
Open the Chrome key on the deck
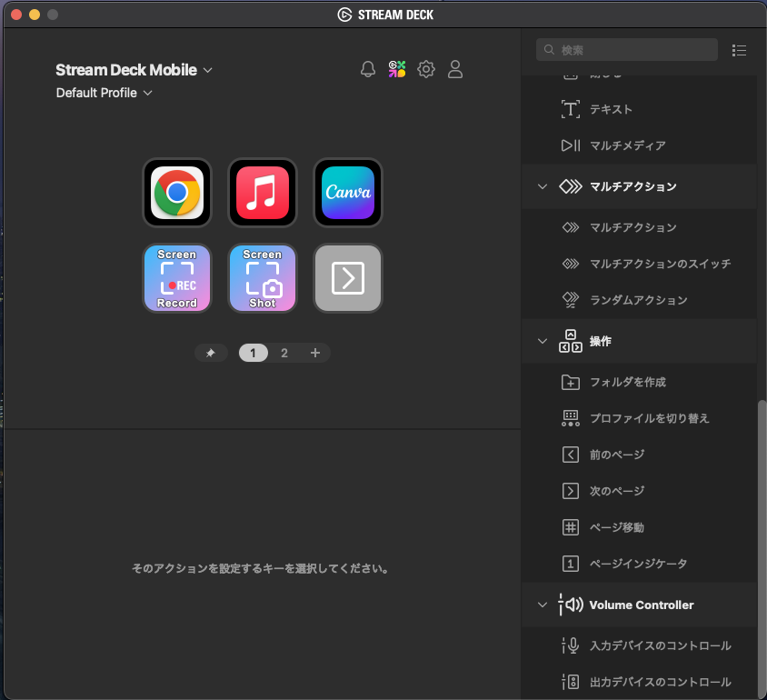pos(177,193)
